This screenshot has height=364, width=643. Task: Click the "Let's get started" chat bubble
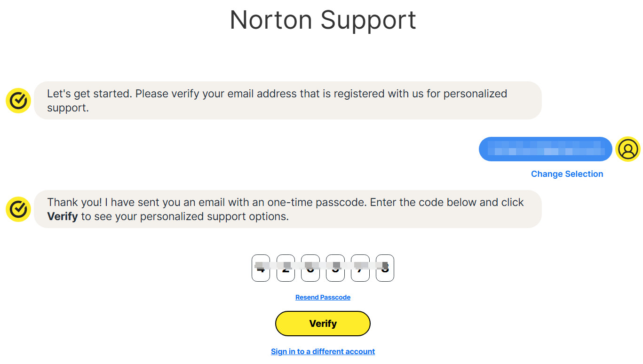point(287,101)
